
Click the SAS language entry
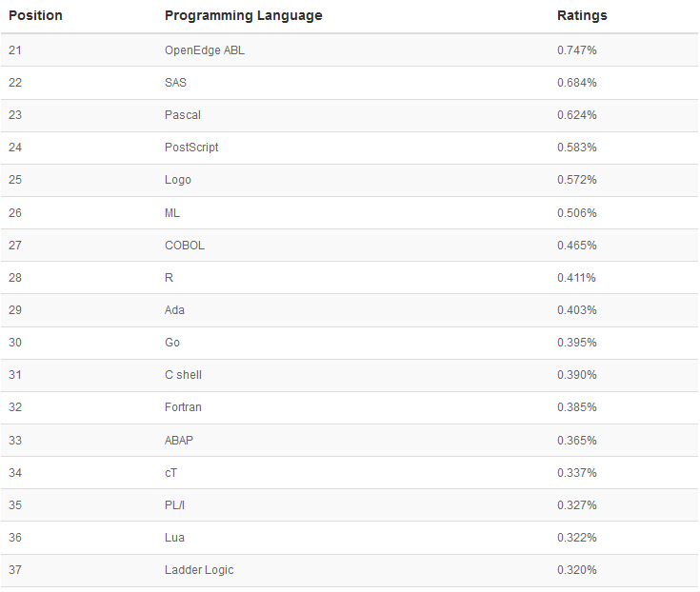point(175,83)
